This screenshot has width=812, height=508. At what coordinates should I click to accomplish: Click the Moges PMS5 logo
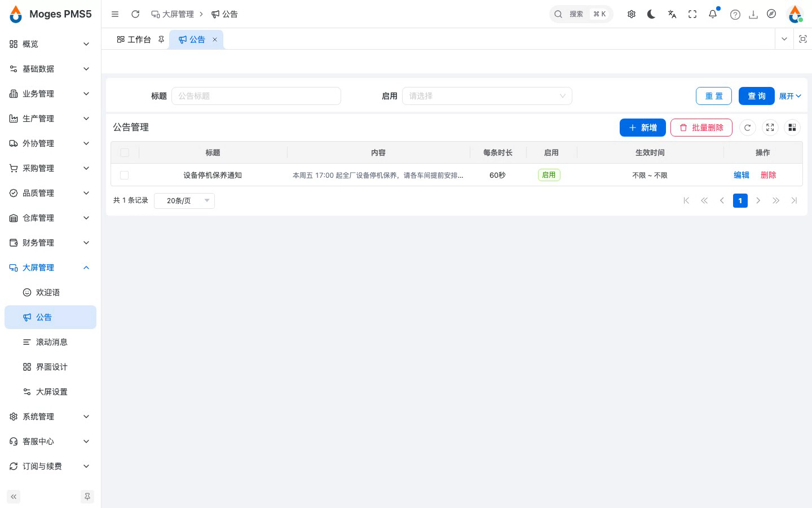pos(51,14)
